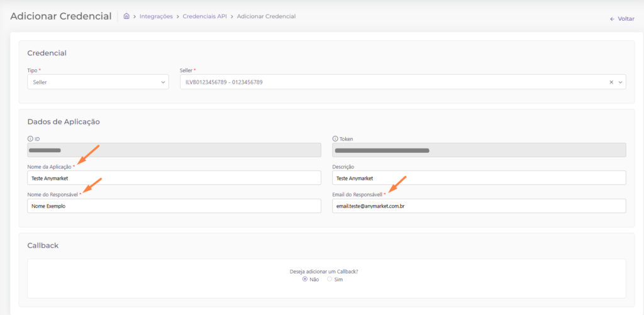Click the Nome do Responsável input
The height and width of the screenshot is (315, 644).
point(174,206)
